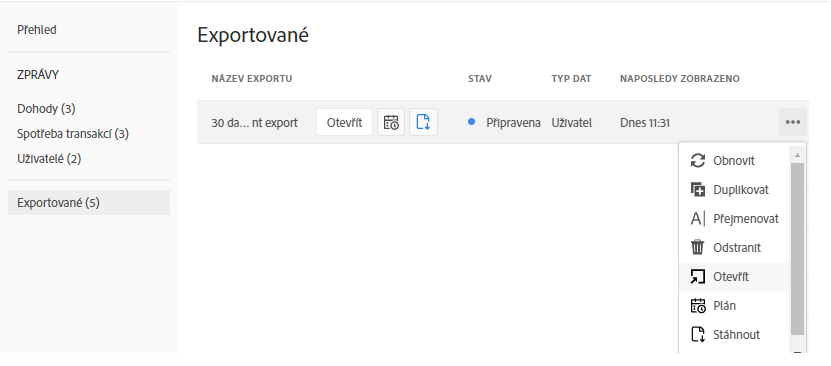This screenshot has height=366, width=831.
Task: Pick Plán in the context menu
Action: pos(734,306)
